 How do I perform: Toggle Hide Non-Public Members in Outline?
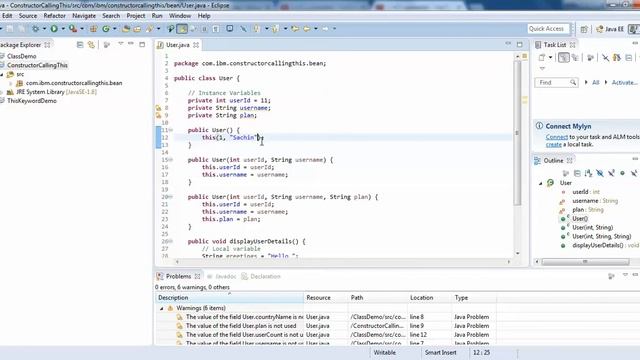point(622,173)
